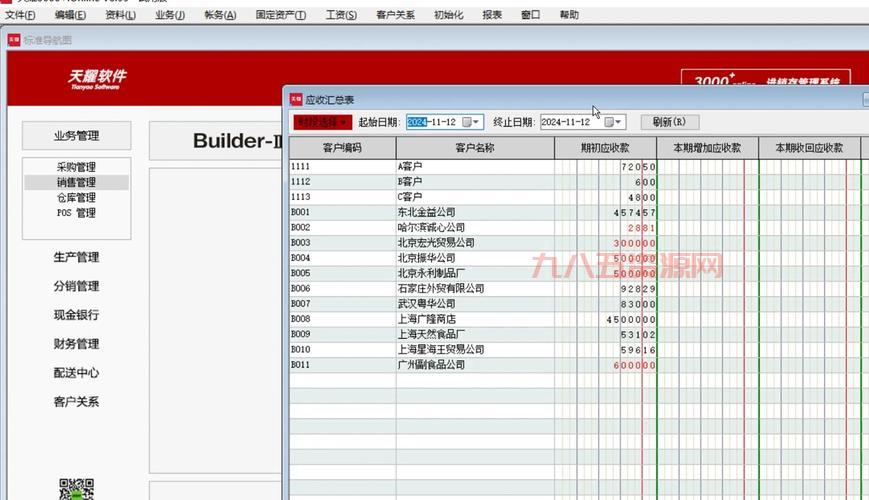Click the 刷新(R) refresh button
Viewport: 869px width, 500px height.
tap(669, 122)
